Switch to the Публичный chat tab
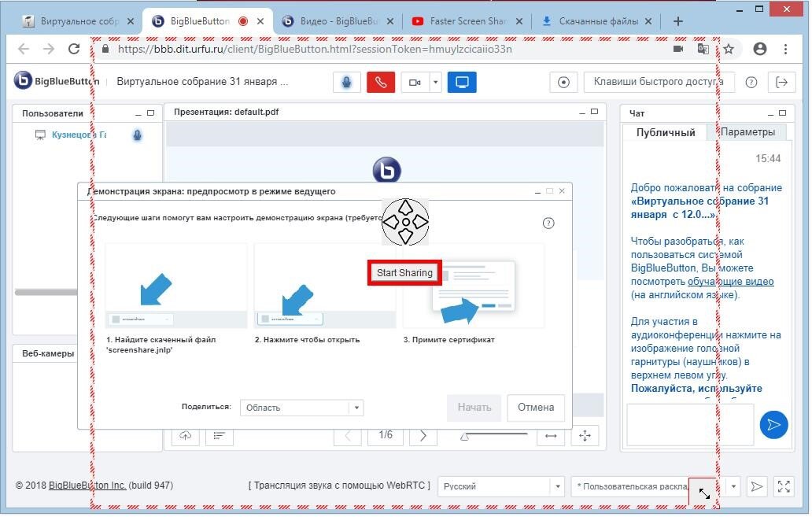The height and width of the screenshot is (517, 812). point(666,133)
